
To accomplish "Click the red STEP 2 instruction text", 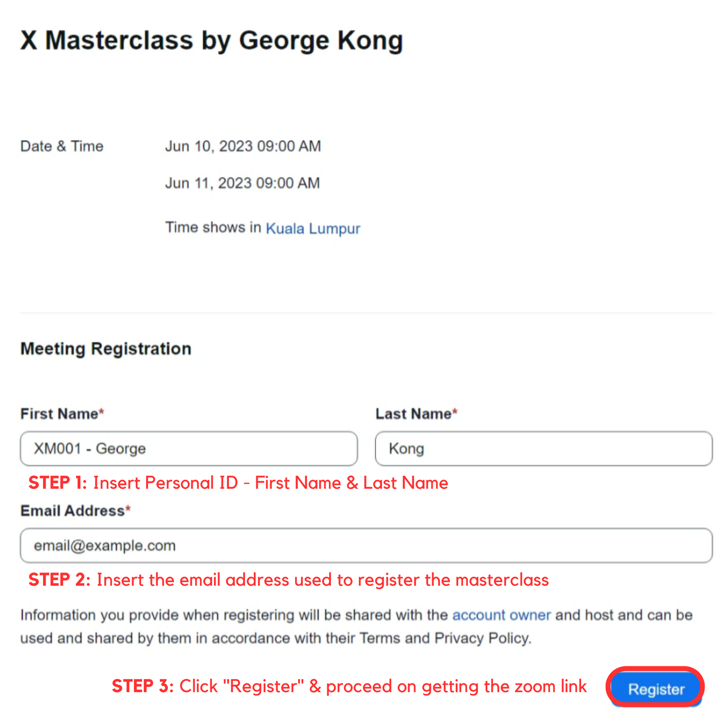I will point(289,580).
